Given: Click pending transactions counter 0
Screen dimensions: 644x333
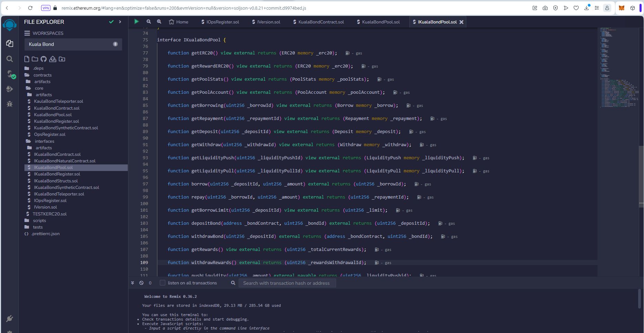Looking at the screenshot, I should click(x=150, y=283).
